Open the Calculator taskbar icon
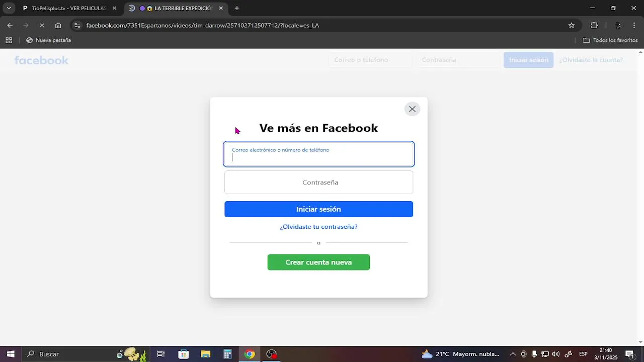Screen dimensions: 644x362 [x=227, y=354]
